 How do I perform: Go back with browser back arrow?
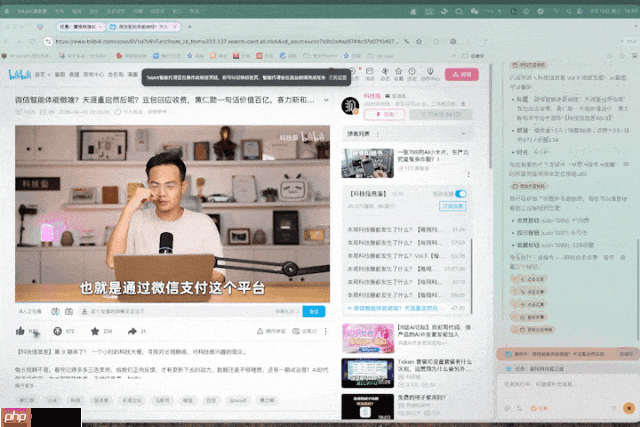7,41
